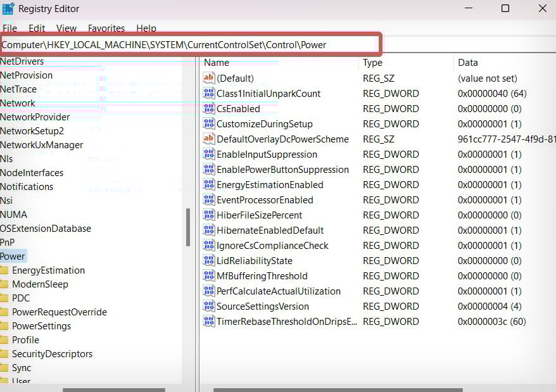Click the Class1InitialUnparkCount DWORD icon
Screen dimensions: 556x392
[x=209, y=93]
